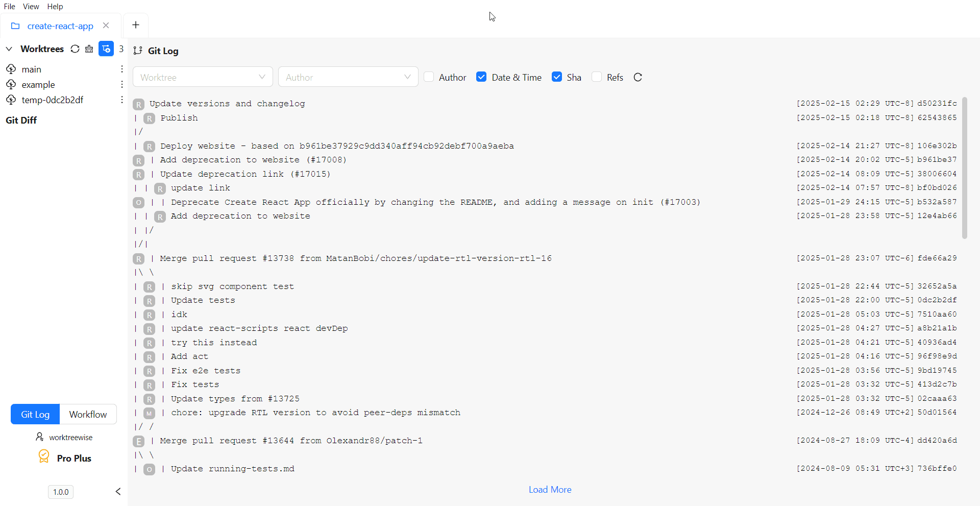Open the three-dot menu for example worktree
980x506 pixels.
121,84
